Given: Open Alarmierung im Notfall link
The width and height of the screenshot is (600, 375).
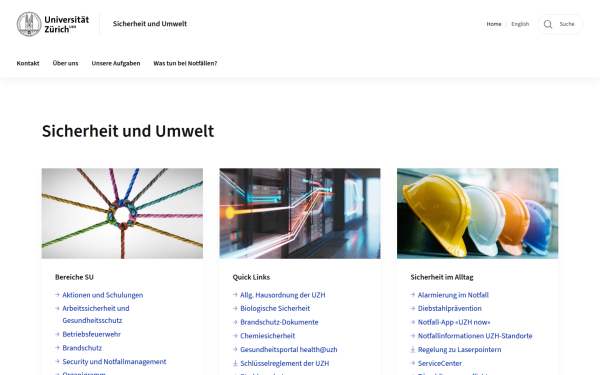Looking at the screenshot, I should 453,295.
